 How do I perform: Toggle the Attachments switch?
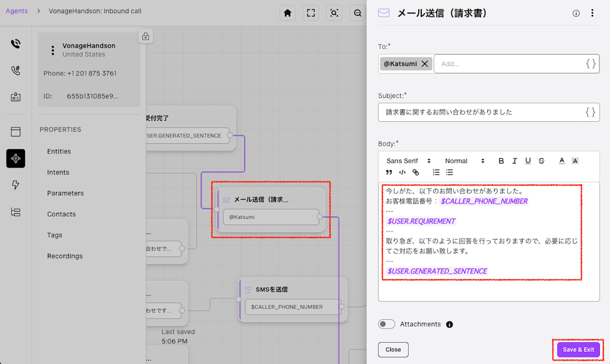386,324
